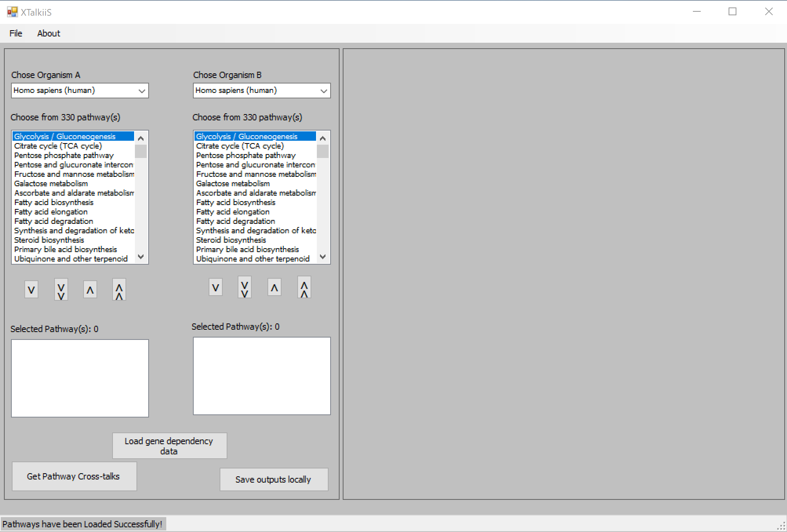787x532 pixels.
Task: Open the About menu
Action: pyautogui.click(x=49, y=33)
